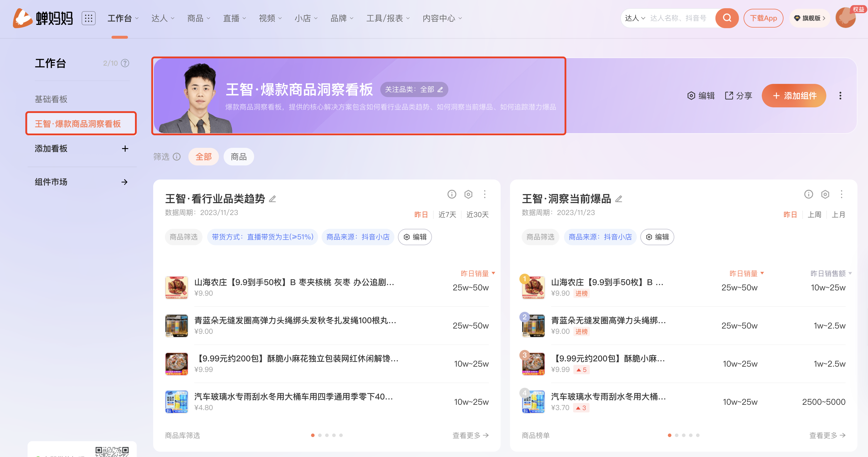Viewport: 868px width, 457px height.
Task: Edit the 关注品类 pencil icon
Action: [440, 89]
